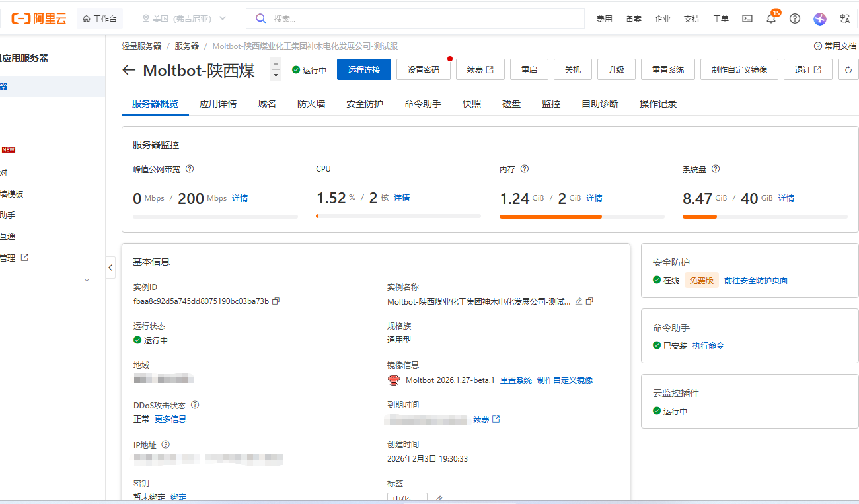The height and width of the screenshot is (504, 859).
Task: Click the help question mark icon in header
Action: click(x=795, y=18)
